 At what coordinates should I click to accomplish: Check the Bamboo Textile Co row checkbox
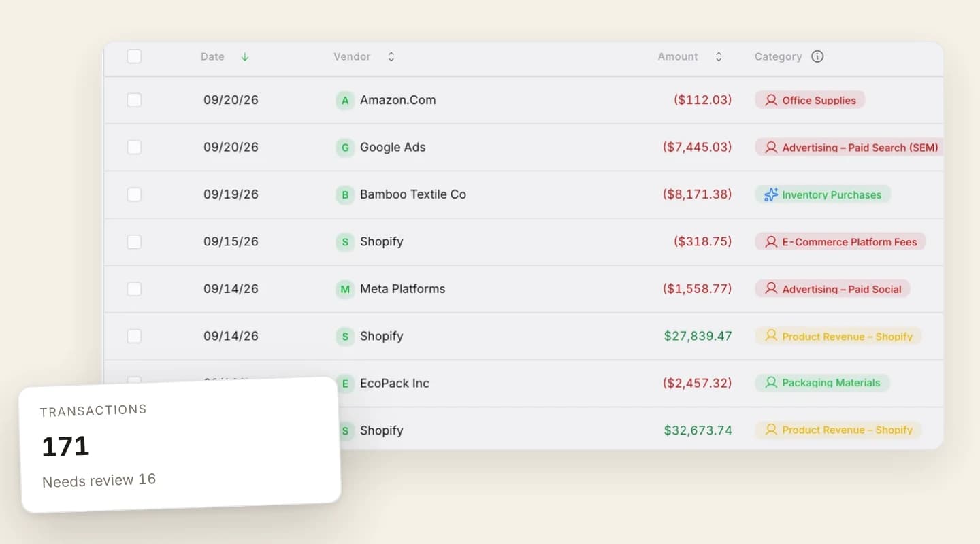pos(134,194)
